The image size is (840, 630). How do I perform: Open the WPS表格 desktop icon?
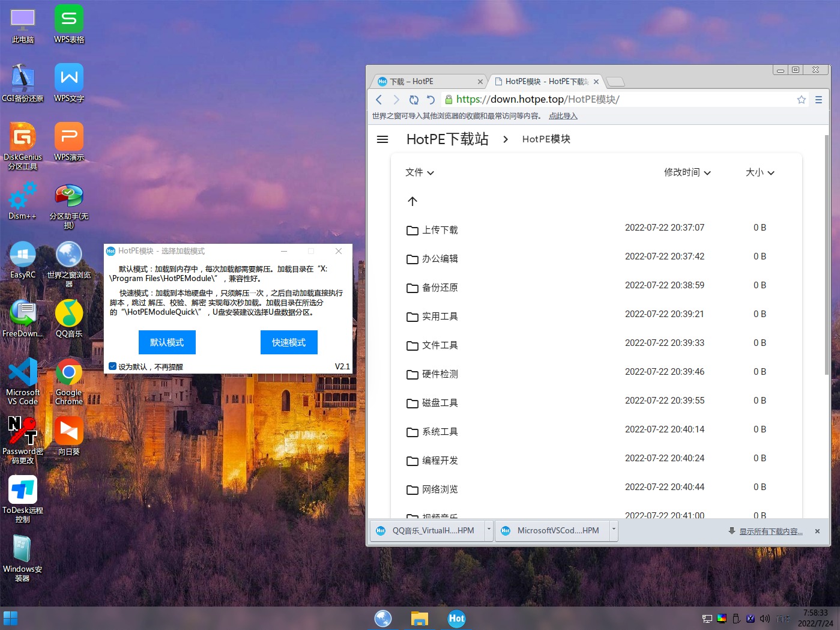coord(69,26)
